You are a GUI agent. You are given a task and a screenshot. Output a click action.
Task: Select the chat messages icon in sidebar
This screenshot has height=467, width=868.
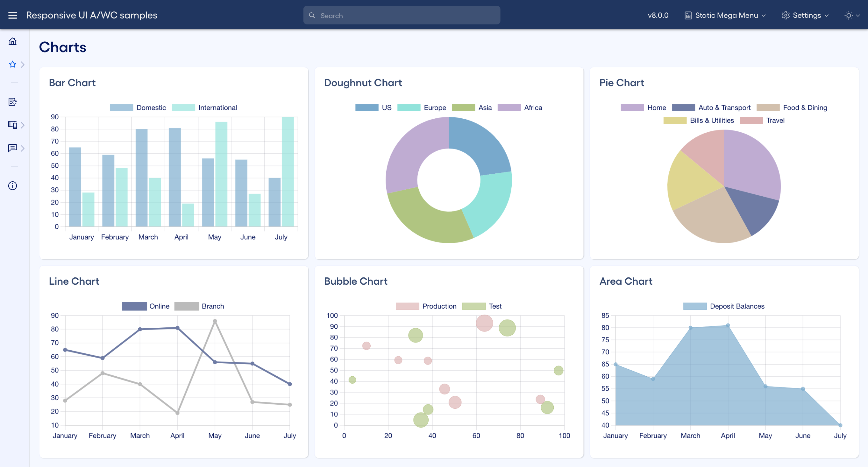pos(12,148)
